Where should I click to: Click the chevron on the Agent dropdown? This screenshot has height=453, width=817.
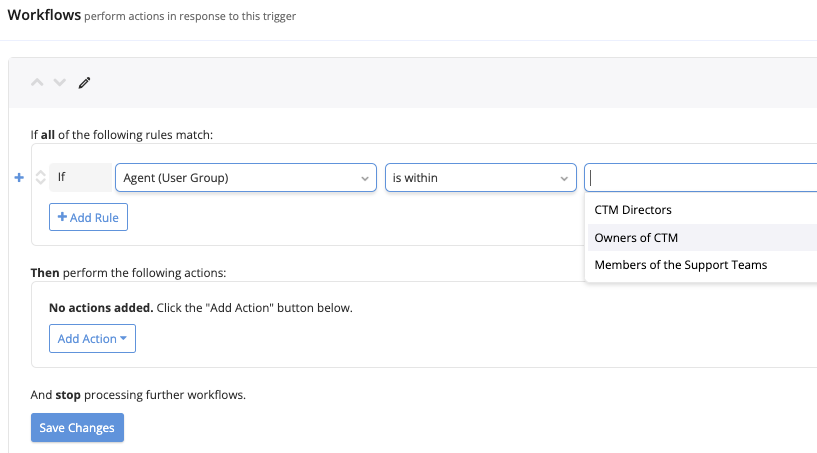click(x=363, y=178)
